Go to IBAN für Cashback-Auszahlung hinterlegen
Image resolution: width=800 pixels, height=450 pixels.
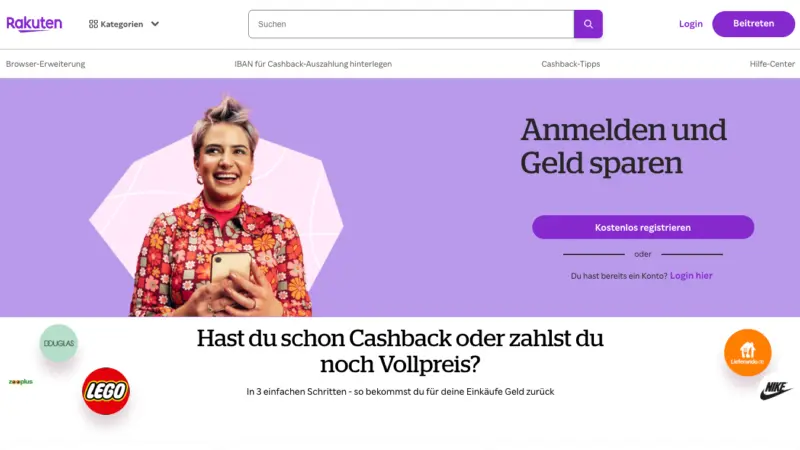[x=313, y=64]
